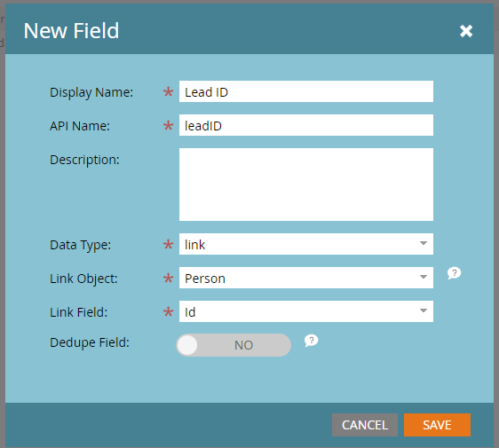Expand the Link Object dropdown arrow
Viewport: 499px width, 448px height.
[x=423, y=278]
